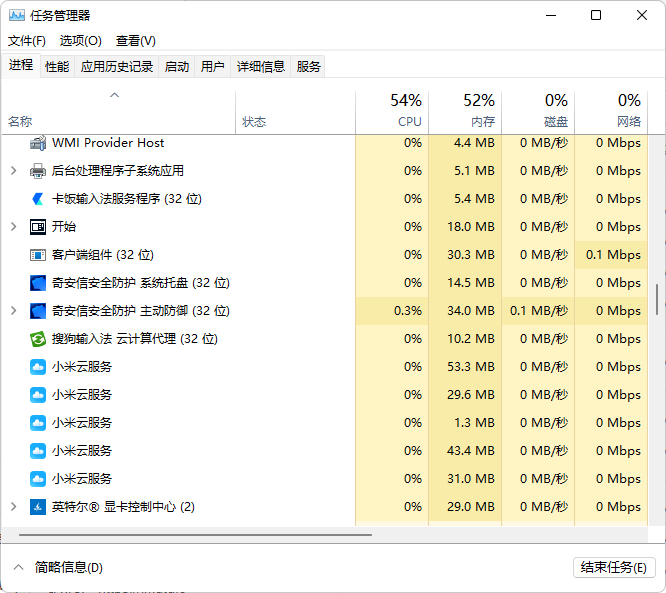The image size is (666, 593).
Task: Click the 结束任务(E) button
Action: click(x=614, y=568)
